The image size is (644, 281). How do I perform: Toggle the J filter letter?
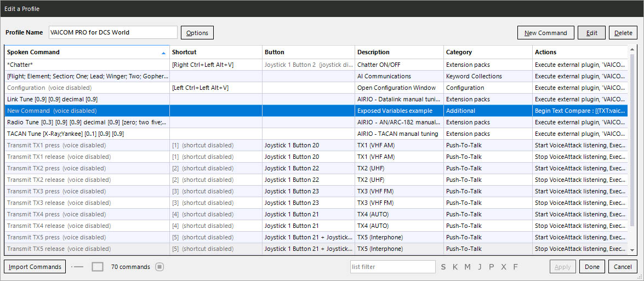coord(480,267)
